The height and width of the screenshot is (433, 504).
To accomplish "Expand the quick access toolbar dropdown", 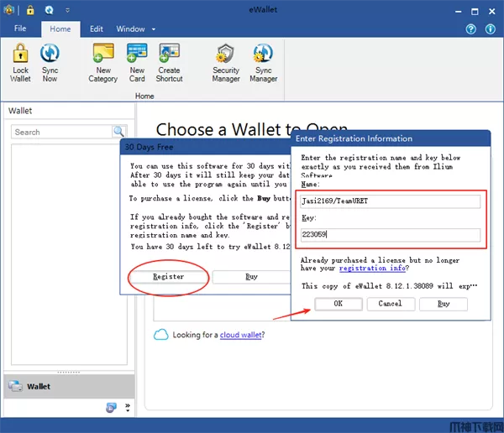I will click(67, 10).
